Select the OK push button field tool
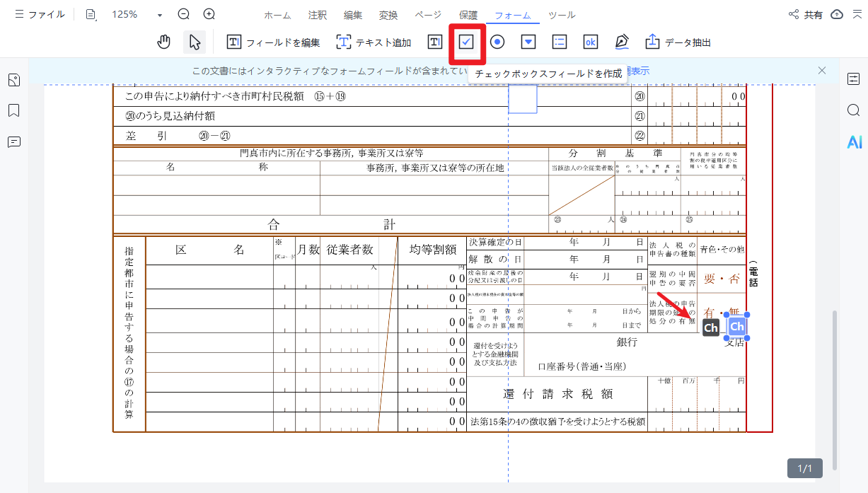Screen dimensions: 868x493 point(590,42)
